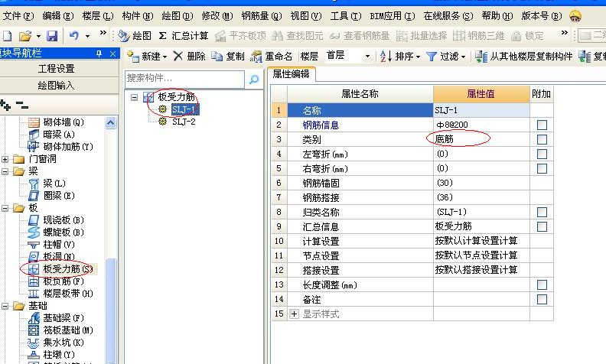Viewport: 606px width, 364px height.
Task: Click the expand-all plus icon in navigation
Action: pos(5,104)
